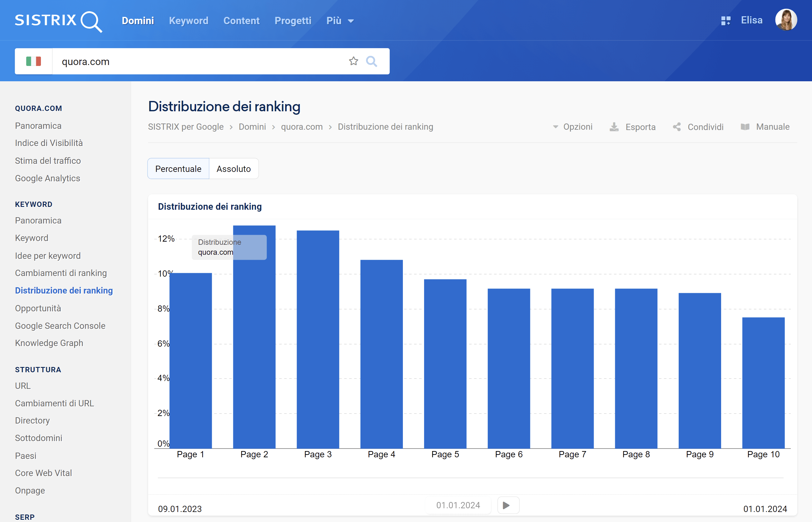Click the Manuale book icon

745,127
